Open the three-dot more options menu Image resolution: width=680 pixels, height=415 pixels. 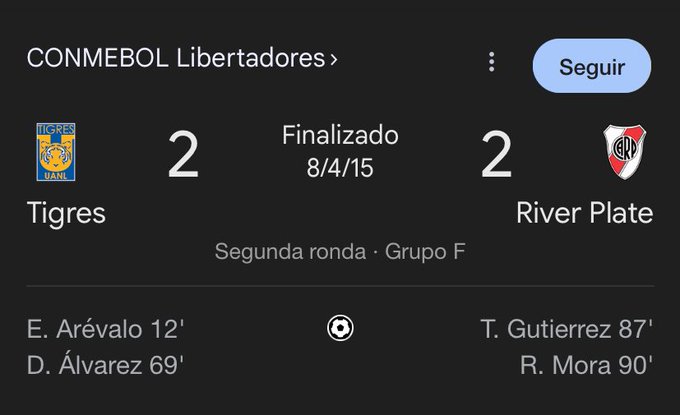(491, 62)
